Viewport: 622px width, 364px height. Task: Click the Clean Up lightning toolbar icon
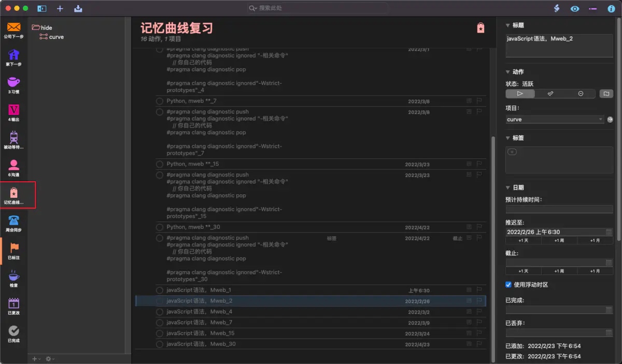click(x=557, y=8)
